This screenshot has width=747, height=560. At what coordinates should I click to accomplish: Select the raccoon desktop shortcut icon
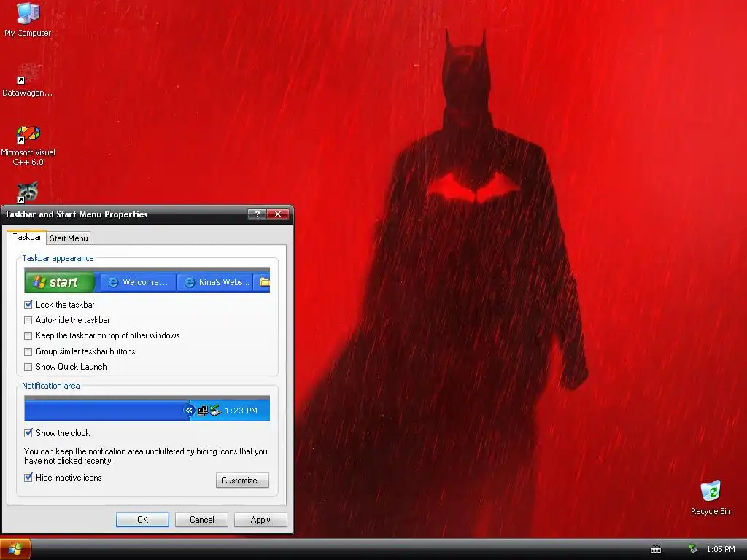pos(27,192)
